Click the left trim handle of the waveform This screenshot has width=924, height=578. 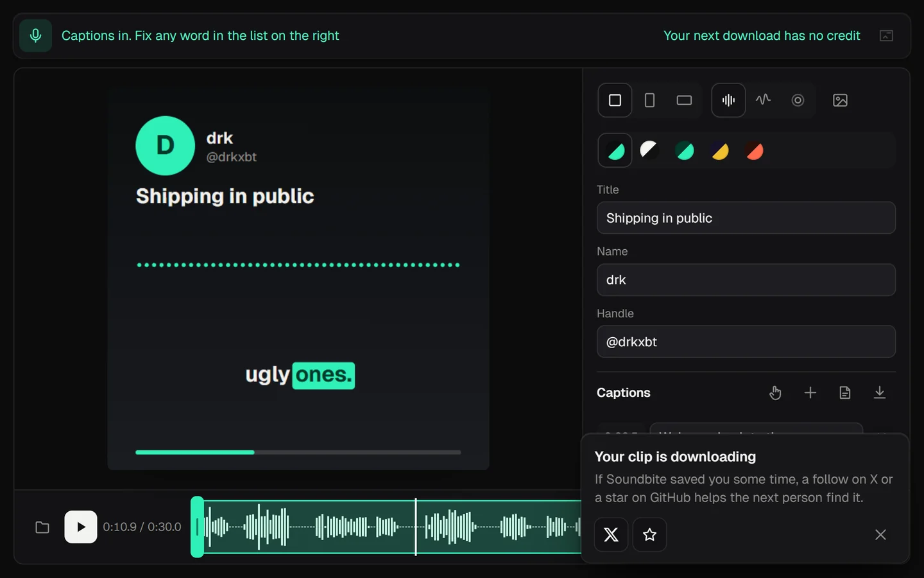(197, 527)
